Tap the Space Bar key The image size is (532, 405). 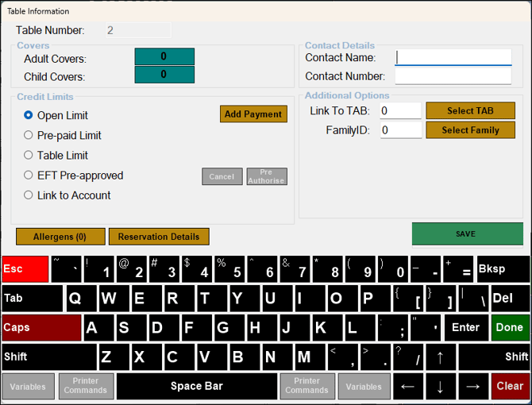point(197,387)
